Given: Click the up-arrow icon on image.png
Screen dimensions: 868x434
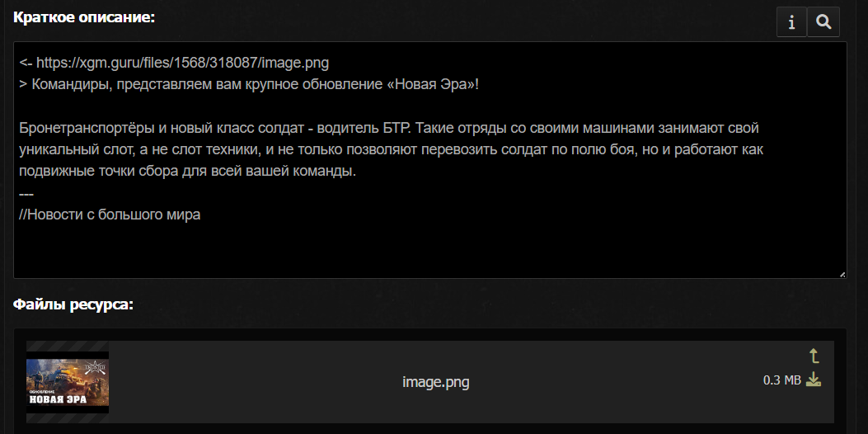Looking at the screenshot, I should click(814, 356).
